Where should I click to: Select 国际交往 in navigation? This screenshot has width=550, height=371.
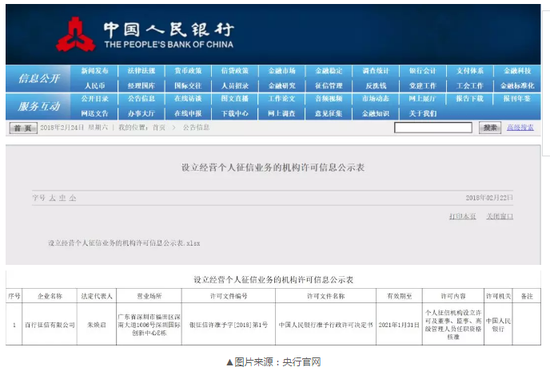pyautogui.click(x=188, y=86)
